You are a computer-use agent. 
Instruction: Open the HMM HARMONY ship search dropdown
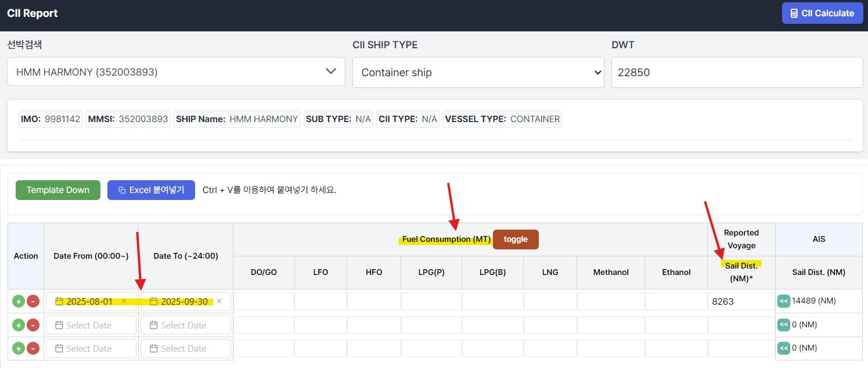[175, 72]
